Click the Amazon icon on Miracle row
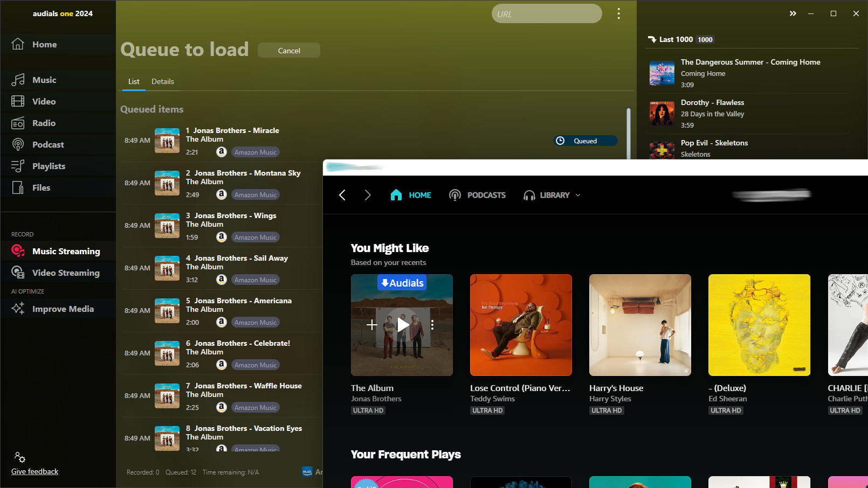Viewport: 868px width, 488px height. coord(222,152)
